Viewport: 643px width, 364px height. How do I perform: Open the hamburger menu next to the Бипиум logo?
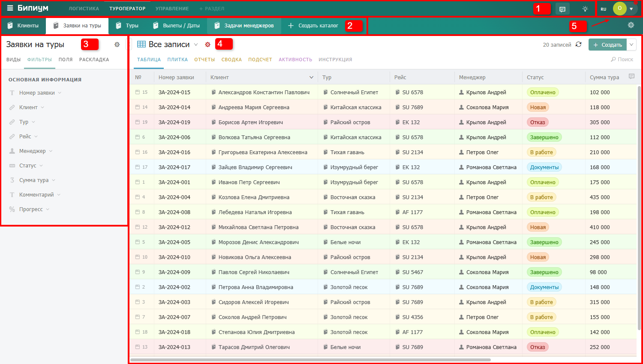tap(10, 8)
